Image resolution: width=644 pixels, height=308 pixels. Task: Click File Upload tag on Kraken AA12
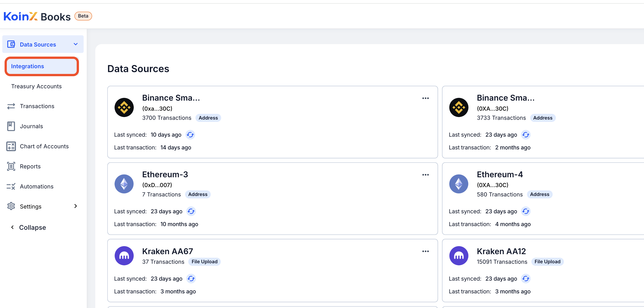[x=547, y=261]
